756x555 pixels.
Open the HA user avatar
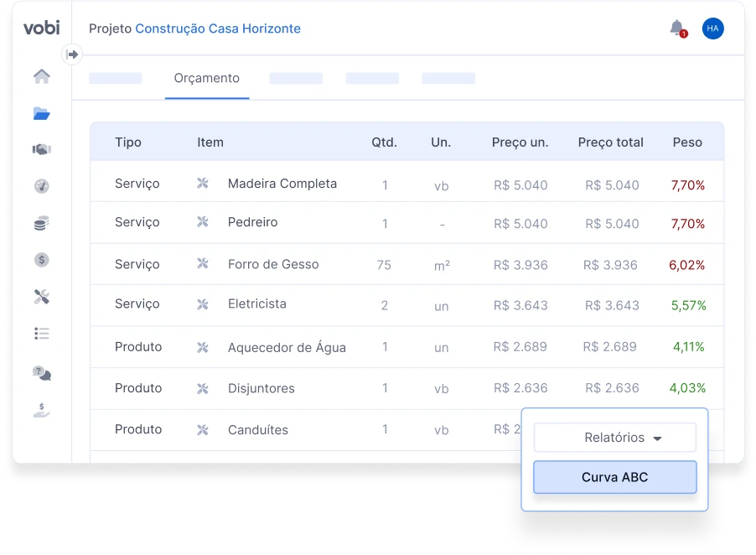coord(712,29)
